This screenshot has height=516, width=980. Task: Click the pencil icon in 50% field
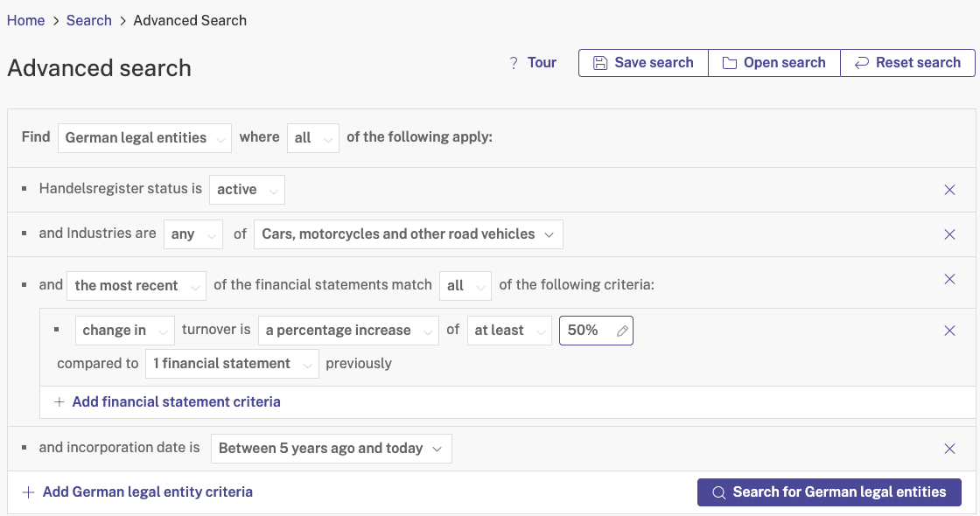pyautogui.click(x=622, y=331)
